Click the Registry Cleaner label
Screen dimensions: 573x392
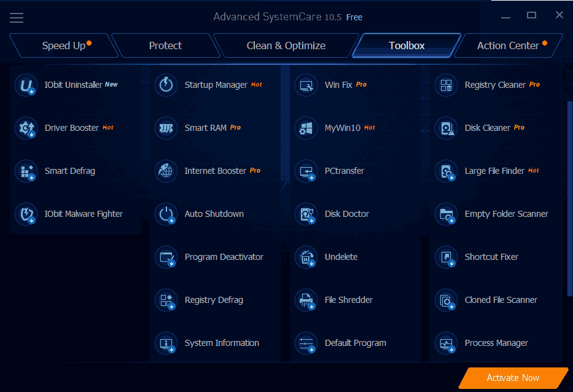tap(495, 85)
